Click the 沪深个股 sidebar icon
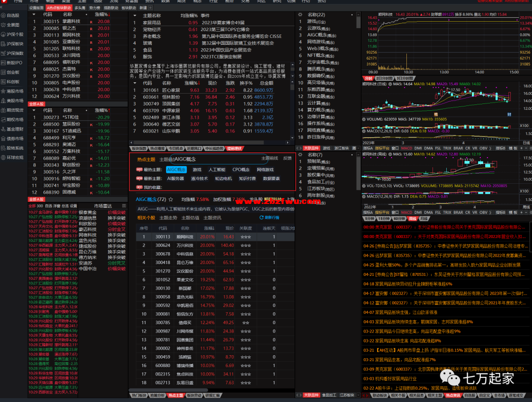532x402 pixels. (x=3, y=34)
